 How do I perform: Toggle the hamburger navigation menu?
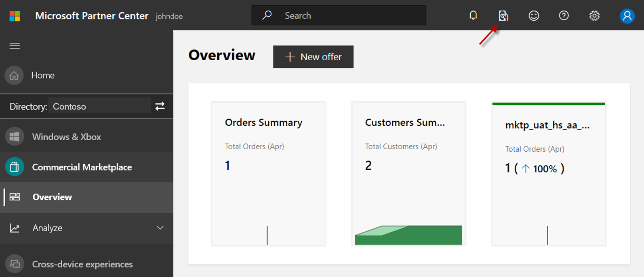[x=15, y=46]
